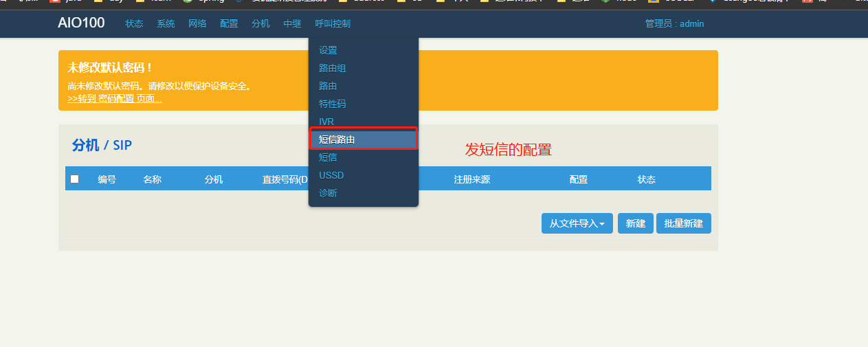Click the 直拨号码 column header
868x347 pixels.
(285, 179)
